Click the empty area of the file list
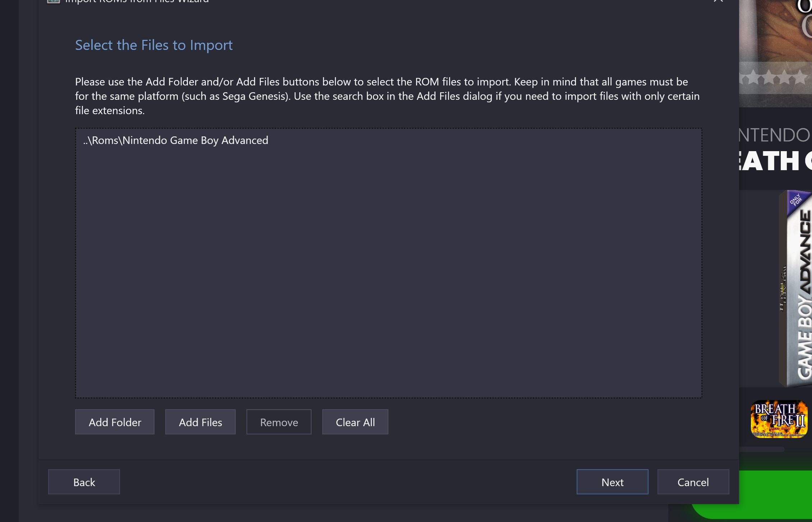The height and width of the screenshot is (522, 812). click(388, 273)
